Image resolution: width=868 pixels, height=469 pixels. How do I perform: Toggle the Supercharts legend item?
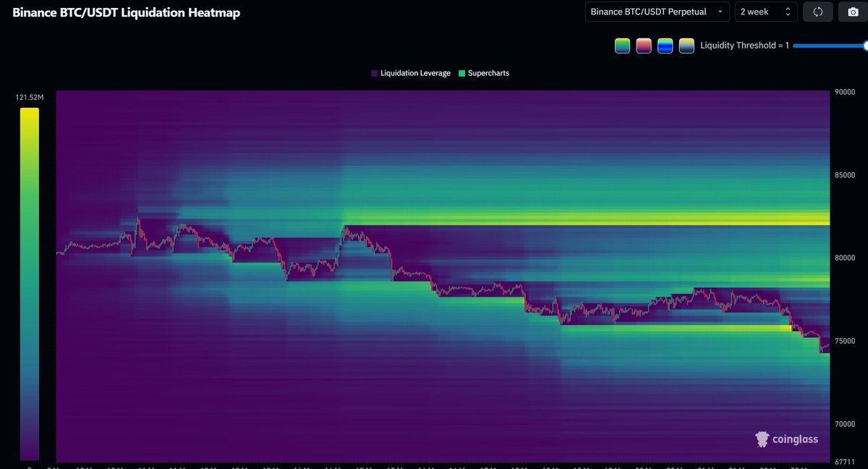(484, 73)
